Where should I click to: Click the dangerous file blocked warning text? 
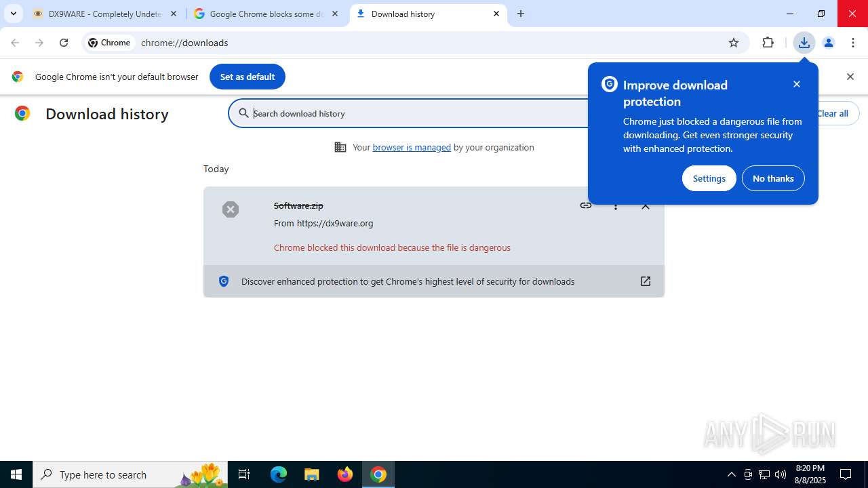(392, 247)
